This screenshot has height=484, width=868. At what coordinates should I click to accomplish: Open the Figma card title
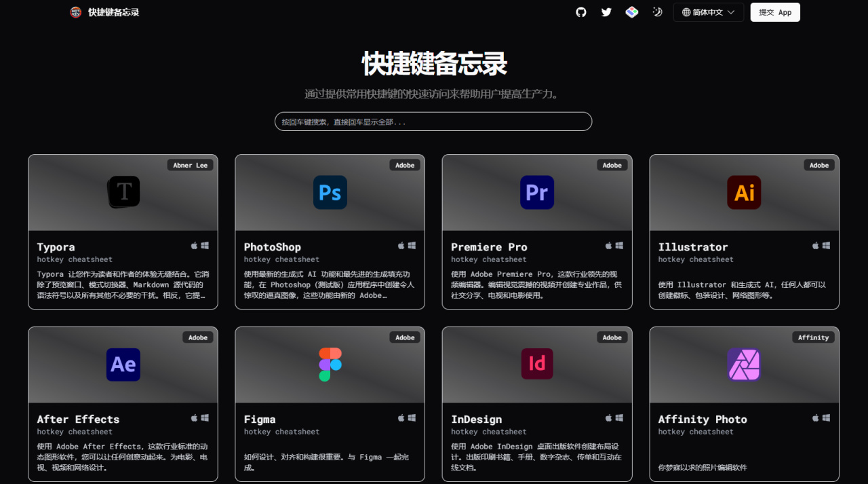(x=260, y=420)
